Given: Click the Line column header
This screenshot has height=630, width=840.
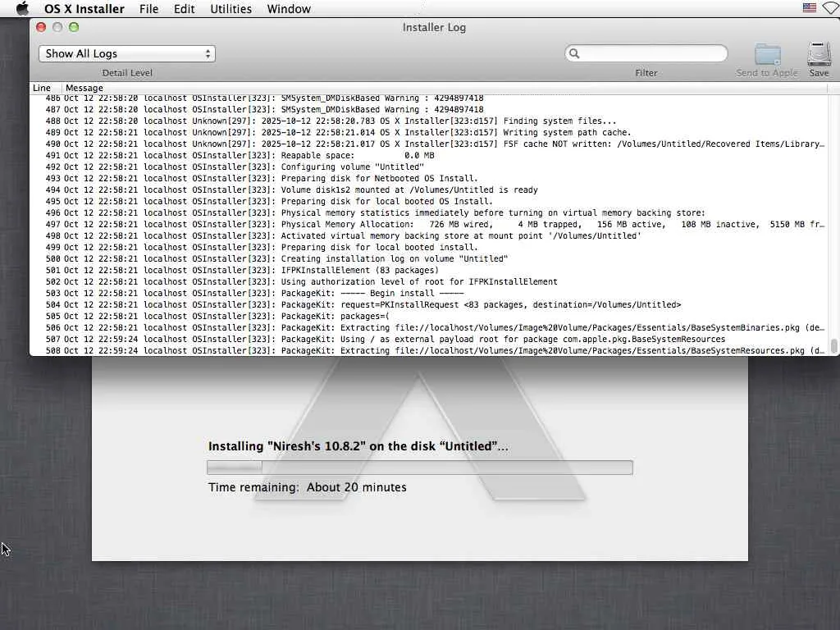Looking at the screenshot, I should (42, 88).
